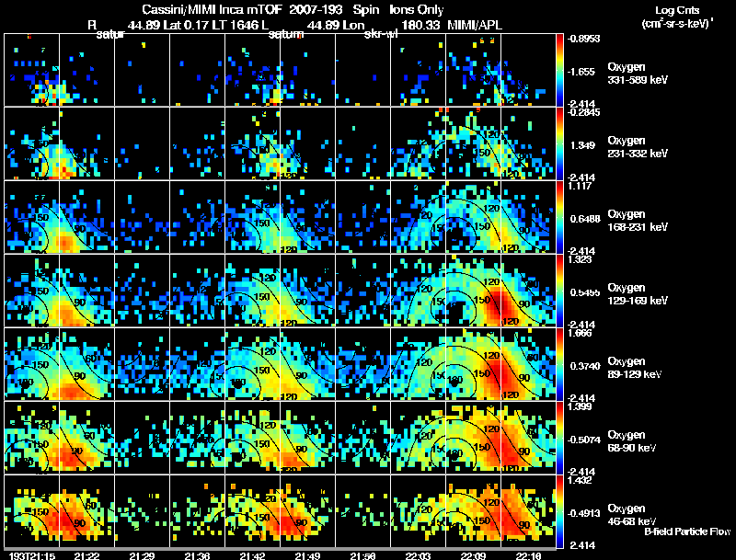
Task: Click the Oxygen 231-332 keV row label
Action: pos(638,147)
